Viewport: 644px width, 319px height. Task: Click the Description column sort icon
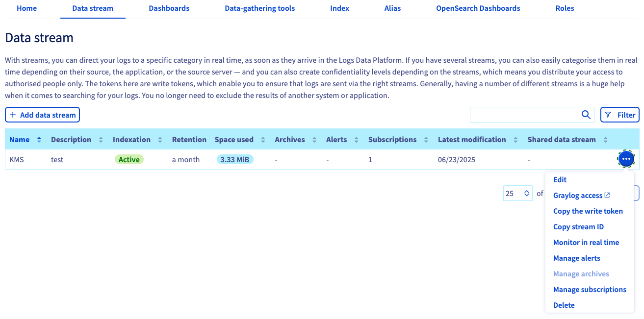click(102, 139)
